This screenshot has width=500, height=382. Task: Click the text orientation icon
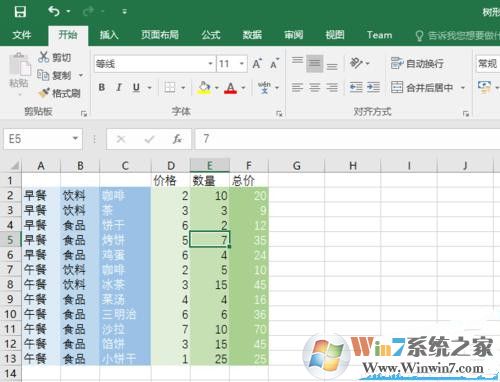pyautogui.click(x=356, y=63)
